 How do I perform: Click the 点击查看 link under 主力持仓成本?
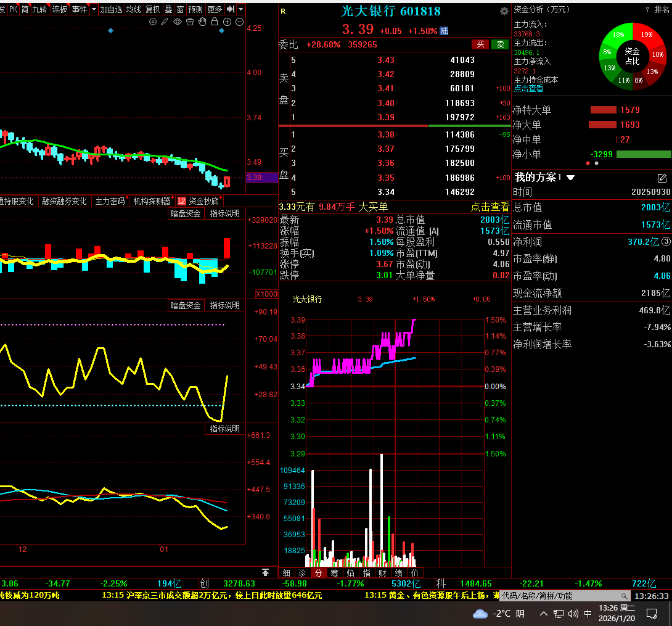coord(528,88)
